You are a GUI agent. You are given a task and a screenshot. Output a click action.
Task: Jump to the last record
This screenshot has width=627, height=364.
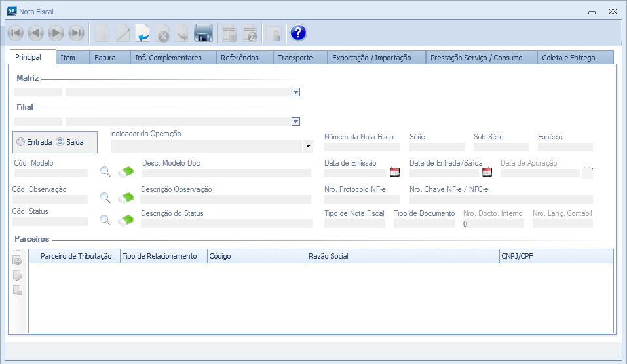point(77,33)
